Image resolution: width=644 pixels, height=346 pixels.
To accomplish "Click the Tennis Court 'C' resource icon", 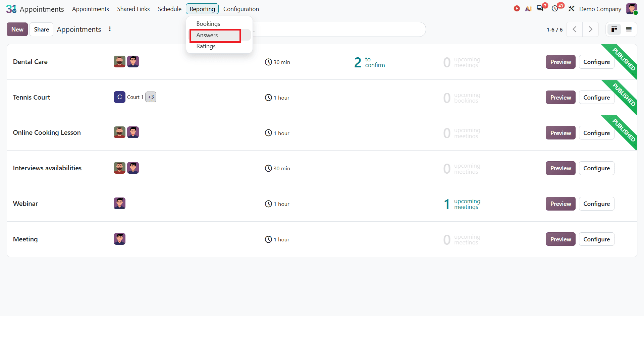I will click(119, 97).
